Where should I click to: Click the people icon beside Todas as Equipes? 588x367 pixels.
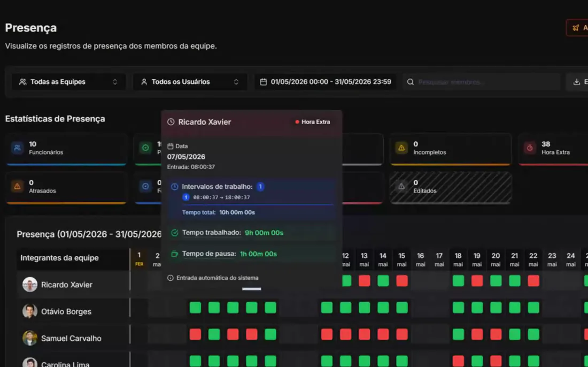click(23, 82)
